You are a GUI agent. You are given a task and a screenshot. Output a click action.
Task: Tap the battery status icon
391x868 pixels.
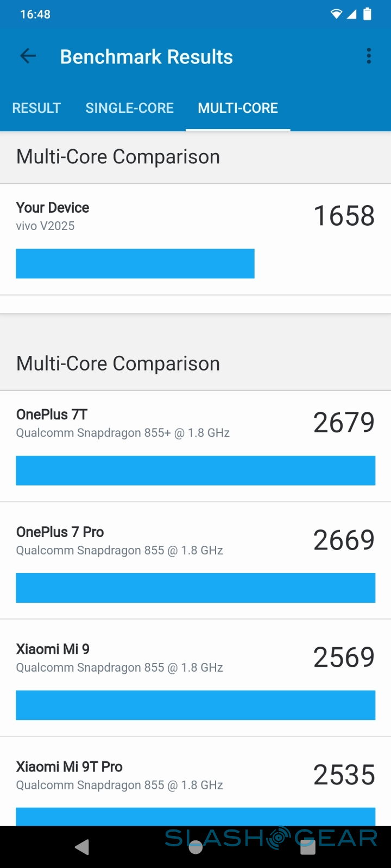(368, 14)
